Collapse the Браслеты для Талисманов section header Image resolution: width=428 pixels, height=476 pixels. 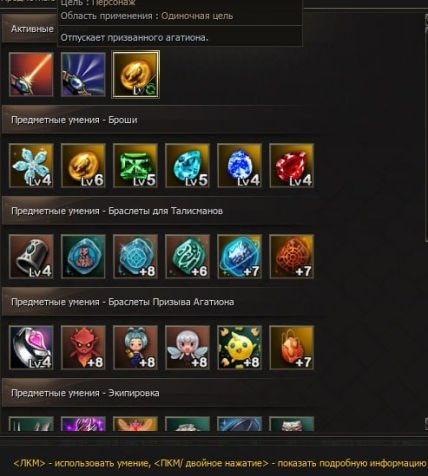160,211
